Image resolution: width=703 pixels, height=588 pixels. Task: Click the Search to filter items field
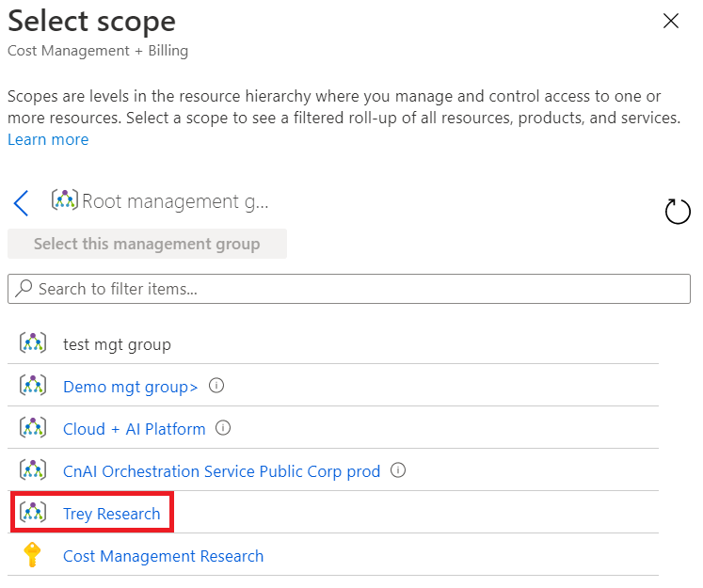348,289
